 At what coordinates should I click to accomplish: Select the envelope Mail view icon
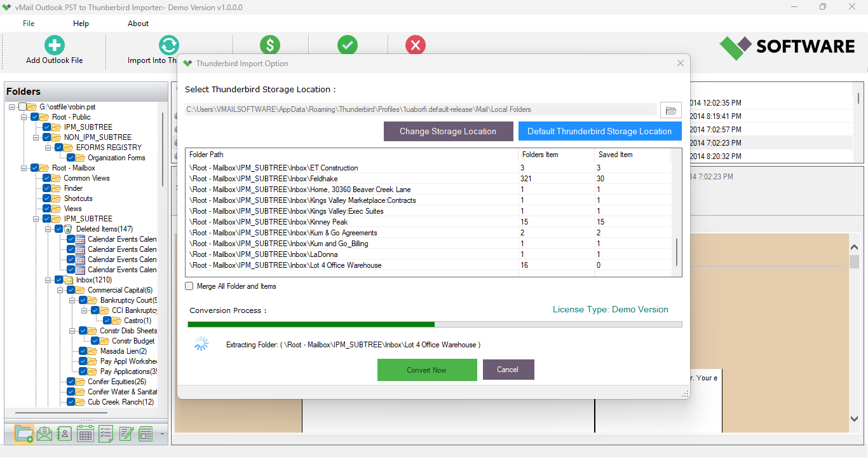point(45,434)
